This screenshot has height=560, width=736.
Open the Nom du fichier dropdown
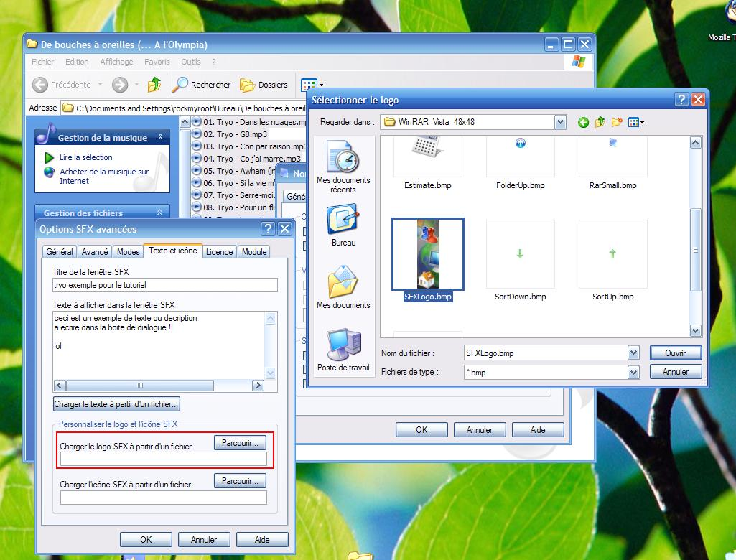pos(633,353)
